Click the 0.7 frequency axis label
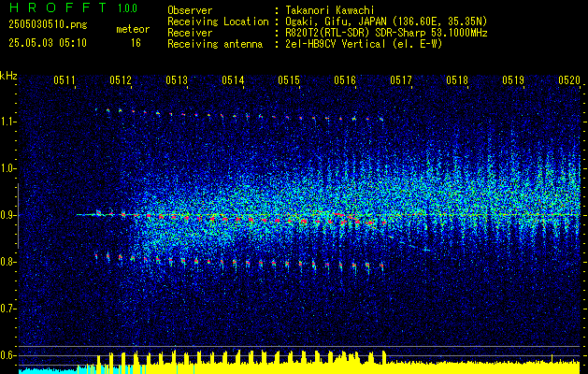 [x=7, y=309]
